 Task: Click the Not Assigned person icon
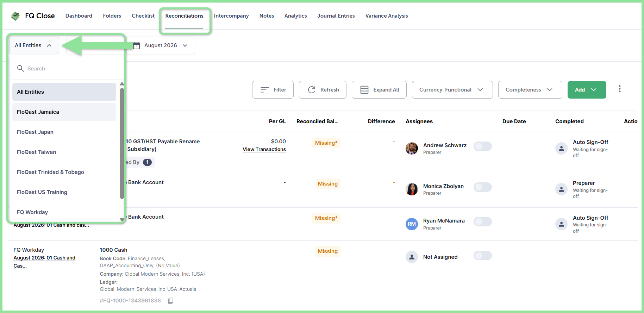412,257
